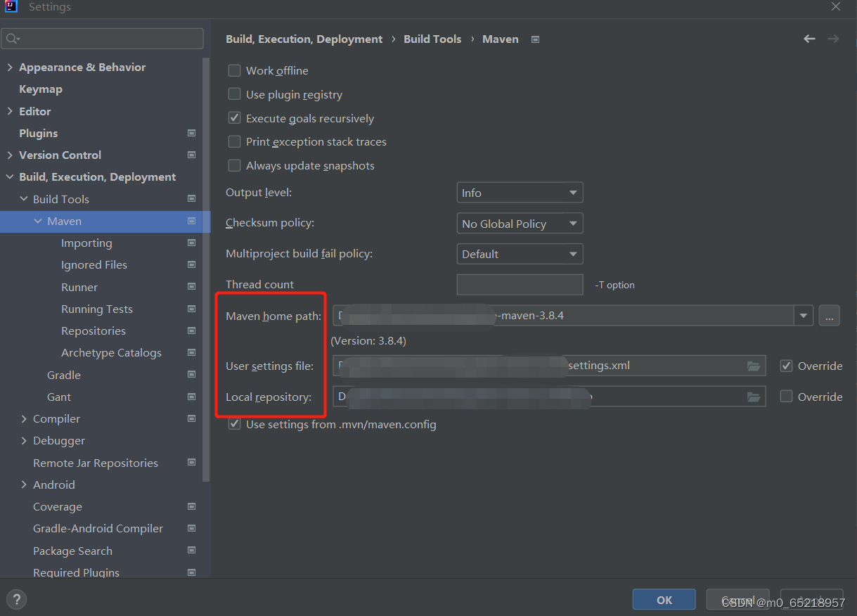This screenshot has height=616, width=857.
Task: Open Maven Importing settings
Action: [86, 243]
